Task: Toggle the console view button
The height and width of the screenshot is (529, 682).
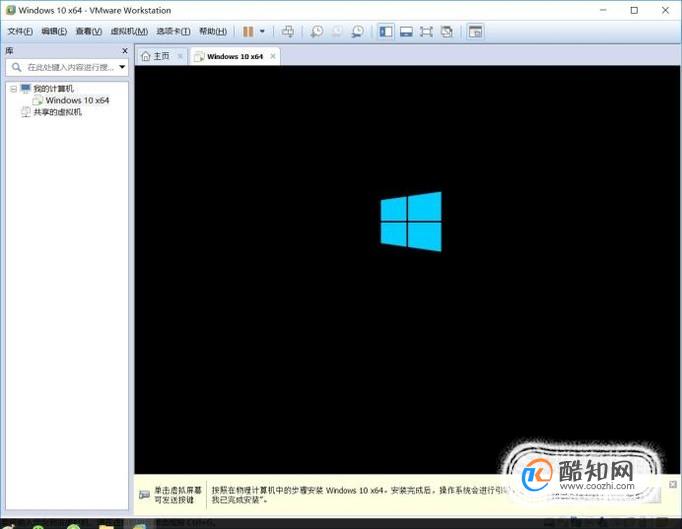Action: point(475,32)
